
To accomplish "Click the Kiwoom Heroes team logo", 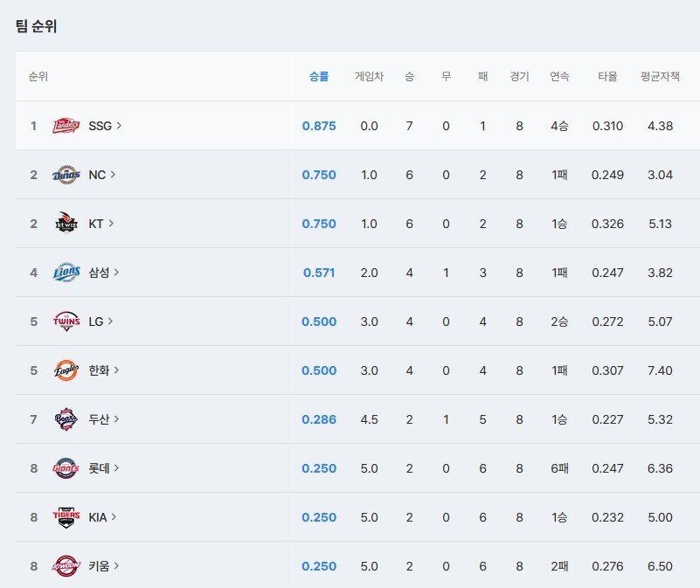I will [x=66, y=566].
